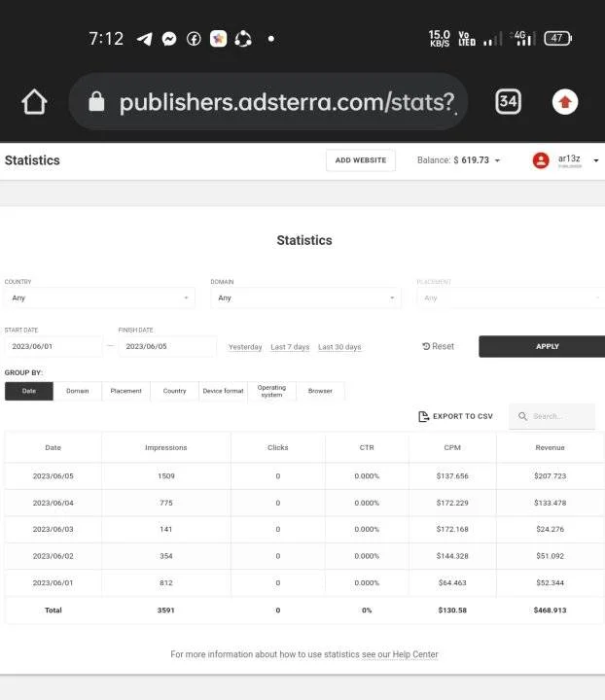
Task: Sort by the Date column header
Action: [x=53, y=447]
